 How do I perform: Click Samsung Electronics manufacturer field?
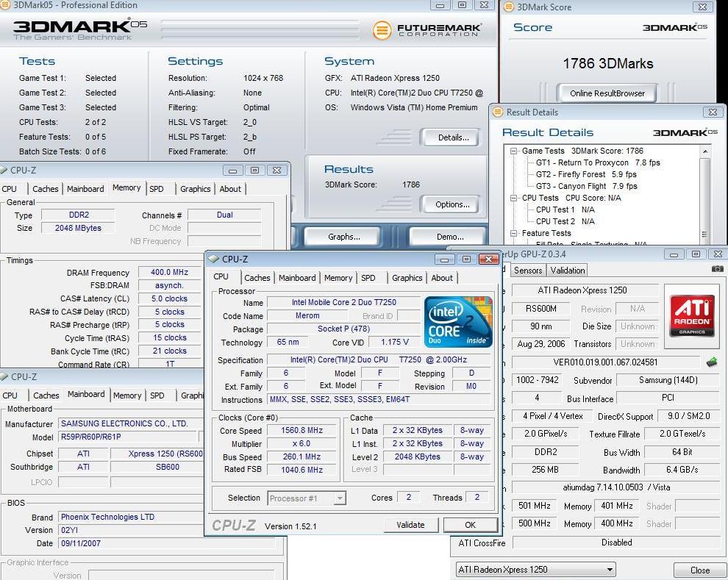pos(130,423)
